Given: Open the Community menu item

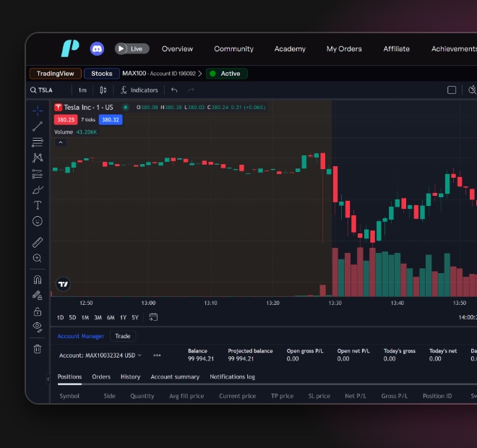Looking at the screenshot, I should click(x=233, y=48).
